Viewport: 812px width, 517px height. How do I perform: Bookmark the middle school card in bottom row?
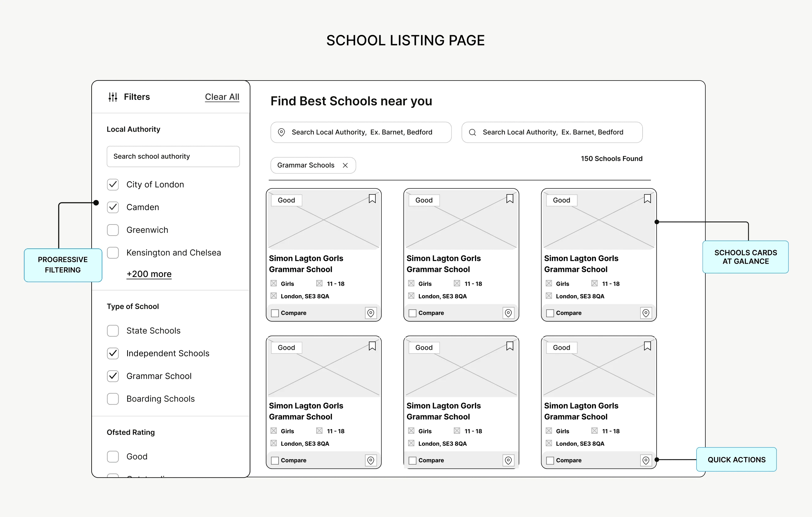pyautogui.click(x=510, y=346)
